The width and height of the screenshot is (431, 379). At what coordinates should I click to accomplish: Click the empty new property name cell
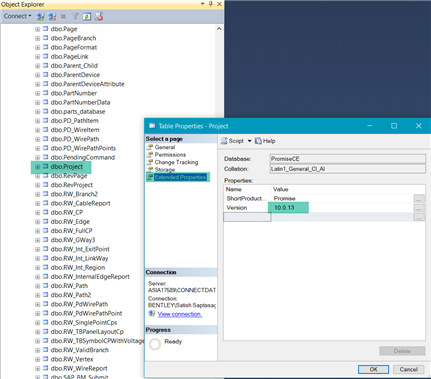tap(247, 217)
